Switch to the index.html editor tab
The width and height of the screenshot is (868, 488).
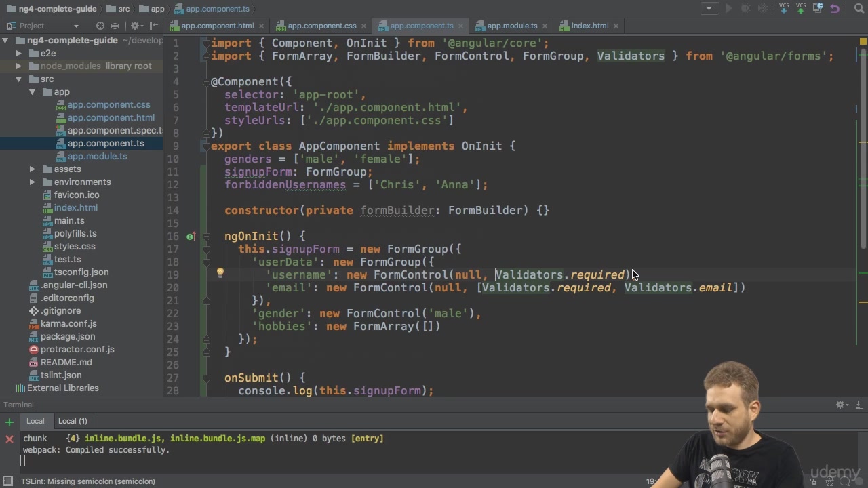[x=589, y=26]
